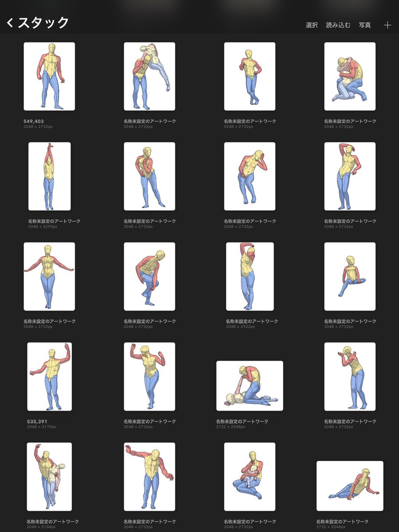Tap the plus icon to create artwork
399x532 pixels.
[x=387, y=25]
